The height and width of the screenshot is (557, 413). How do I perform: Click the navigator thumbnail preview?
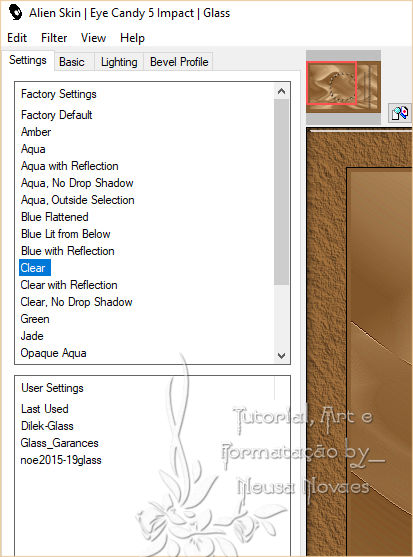343,87
